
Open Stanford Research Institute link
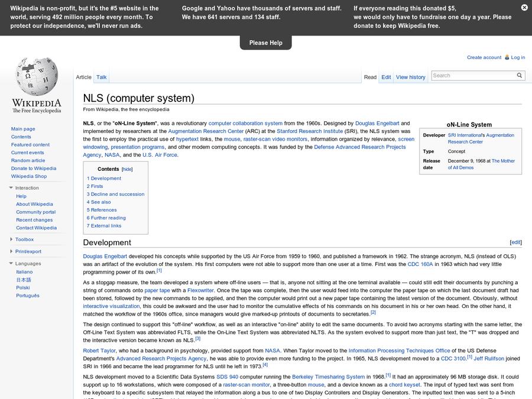pos(310,131)
